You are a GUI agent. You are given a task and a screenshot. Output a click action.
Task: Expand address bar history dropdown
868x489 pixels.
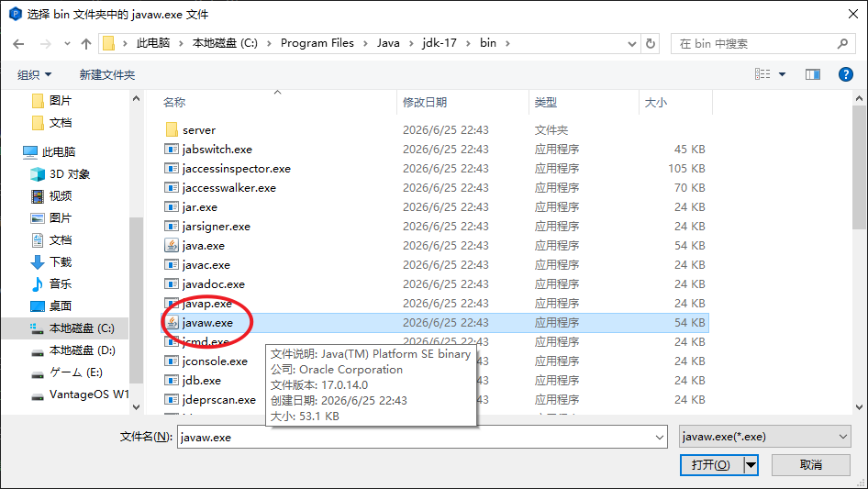tap(631, 44)
